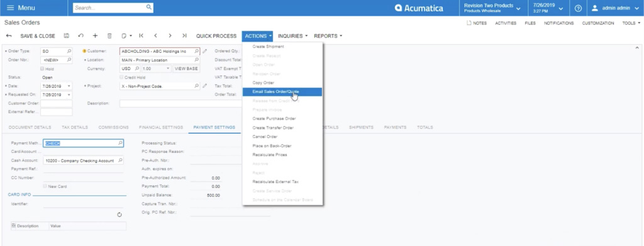Check the New Card checkbox
The height and width of the screenshot is (246, 644).
[45, 186]
